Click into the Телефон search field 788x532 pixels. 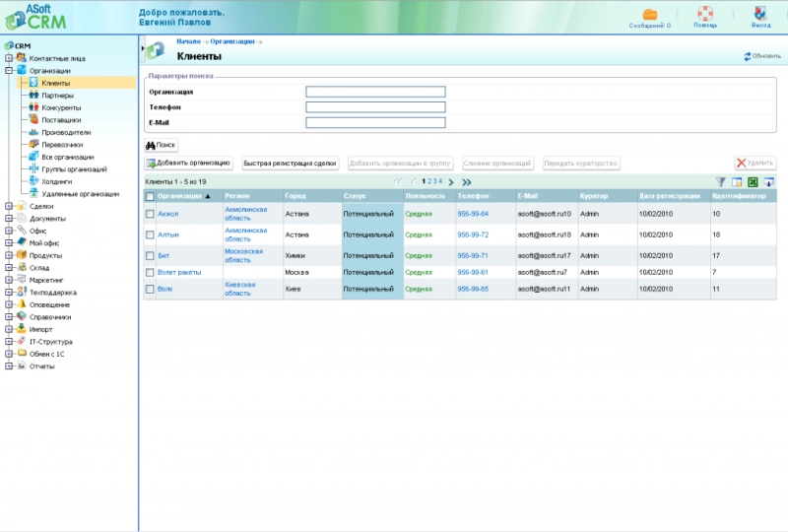pos(375,107)
